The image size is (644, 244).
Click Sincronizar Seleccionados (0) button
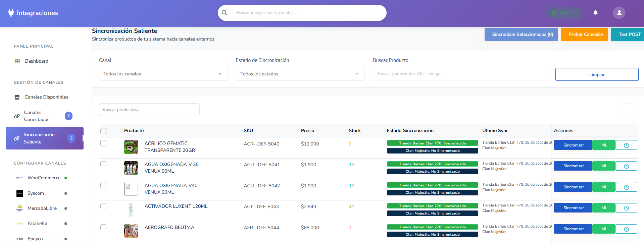521,34
